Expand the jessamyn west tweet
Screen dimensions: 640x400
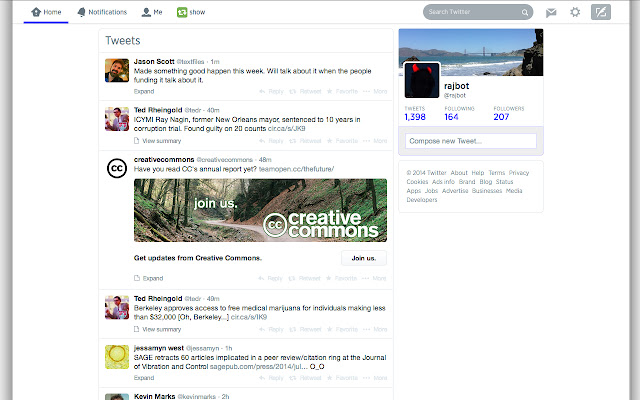(144, 378)
